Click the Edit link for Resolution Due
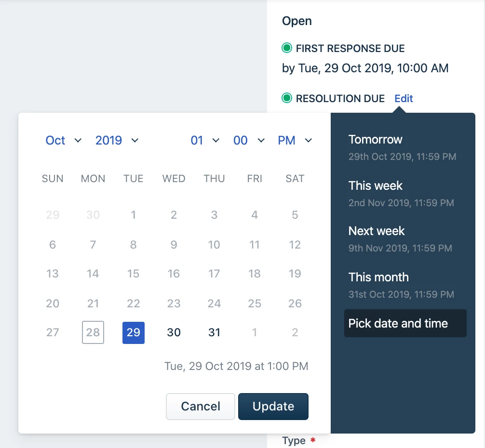Image resolution: width=485 pixels, height=448 pixels. (x=404, y=98)
